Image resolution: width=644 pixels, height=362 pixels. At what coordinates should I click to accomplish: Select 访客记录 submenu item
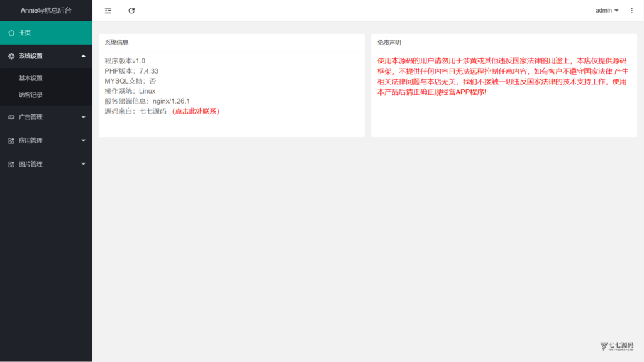click(46, 96)
